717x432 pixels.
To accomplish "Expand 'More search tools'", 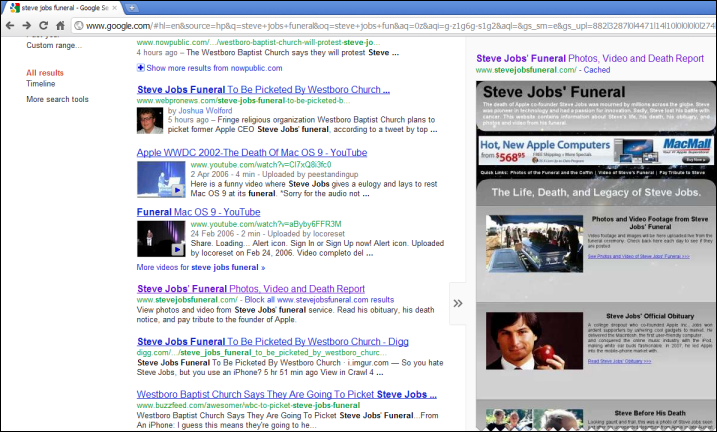I will (x=57, y=99).
